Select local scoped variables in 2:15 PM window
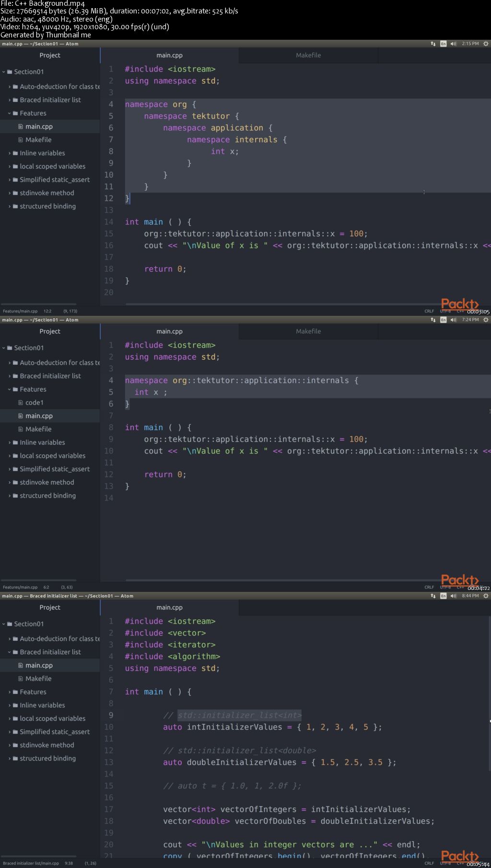This screenshot has width=491, height=868. coord(52,166)
